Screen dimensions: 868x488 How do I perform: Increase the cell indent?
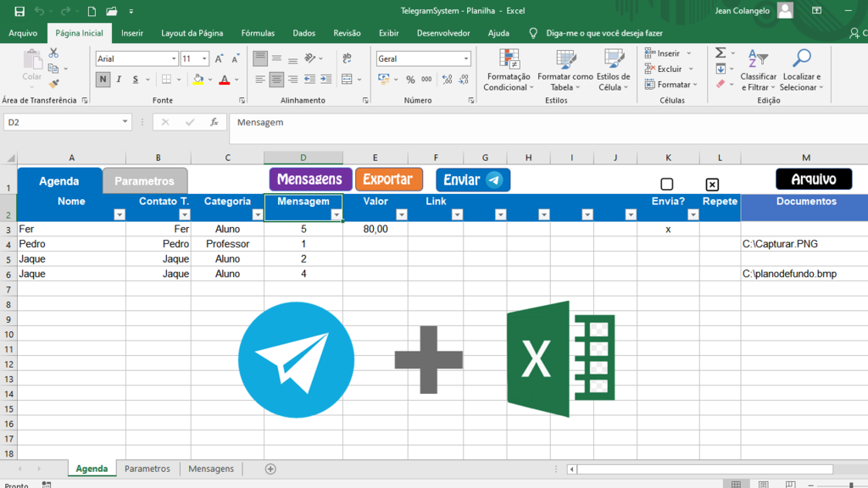(x=326, y=80)
